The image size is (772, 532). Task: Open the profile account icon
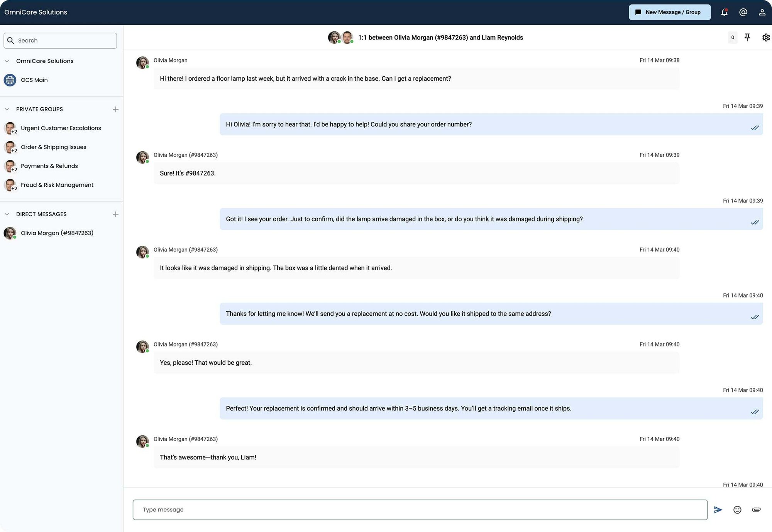(762, 12)
